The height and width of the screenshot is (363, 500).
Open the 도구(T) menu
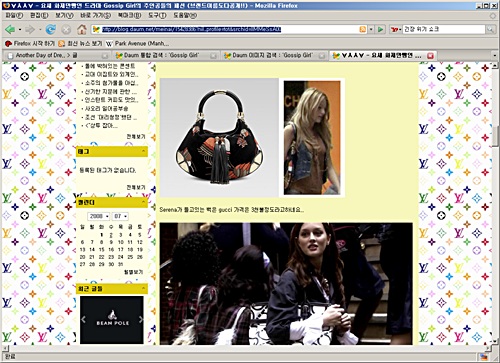[157, 15]
